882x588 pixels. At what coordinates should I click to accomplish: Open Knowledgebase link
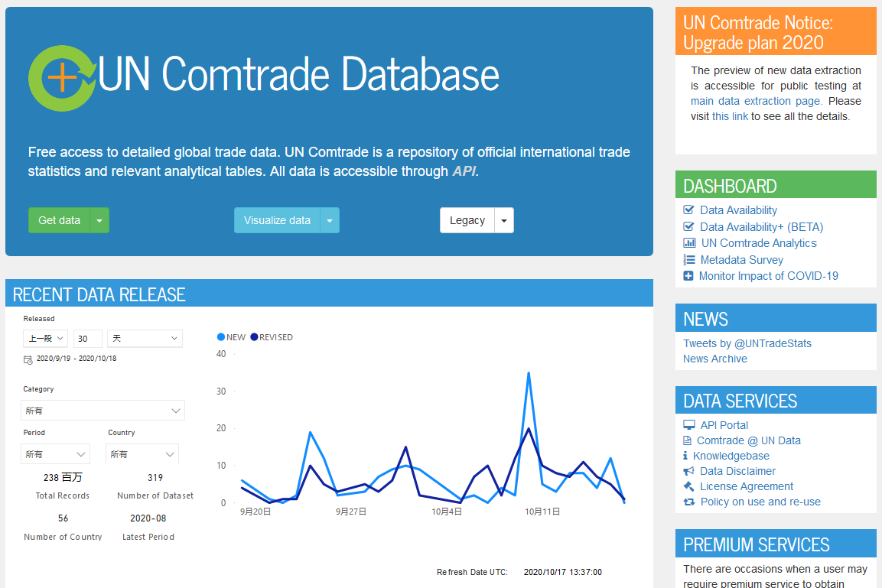point(731,456)
